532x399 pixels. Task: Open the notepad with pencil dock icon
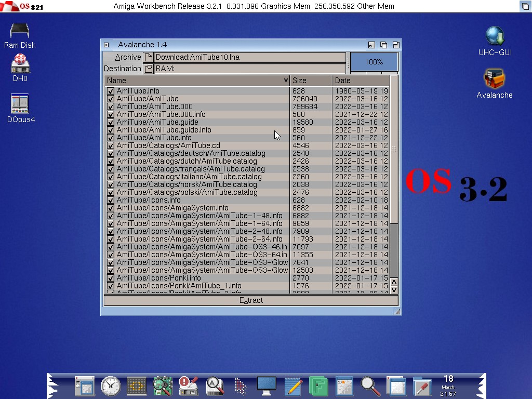pos(293,386)
